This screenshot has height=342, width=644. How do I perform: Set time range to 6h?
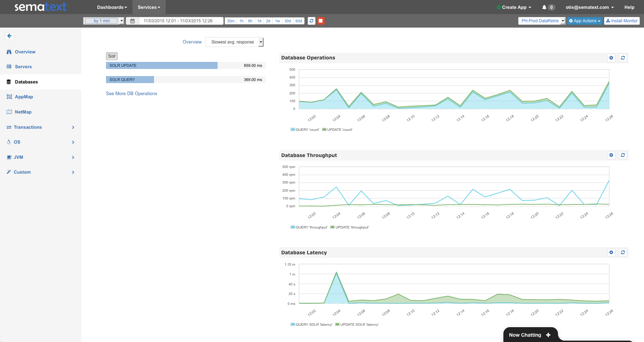250,21
